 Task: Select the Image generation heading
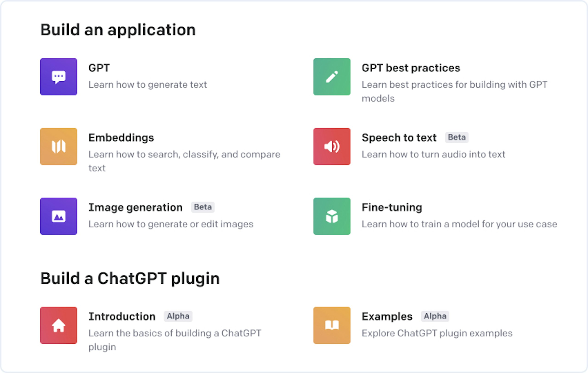(x=136, y=207)
